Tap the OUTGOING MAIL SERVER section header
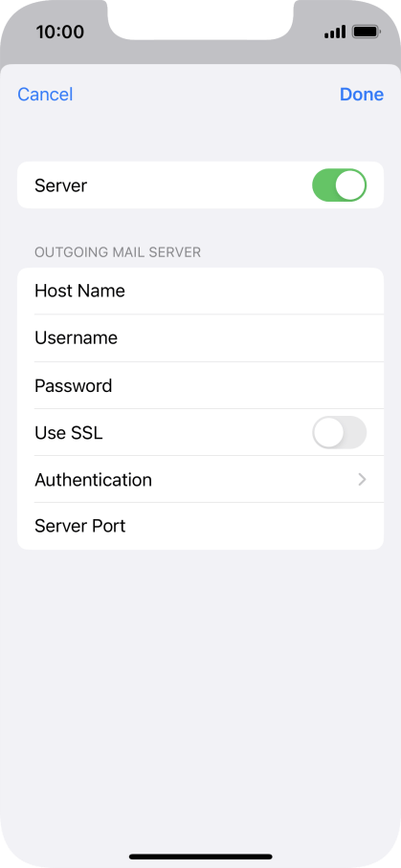This screenshot has height=868, width=401. coord(118,252)
